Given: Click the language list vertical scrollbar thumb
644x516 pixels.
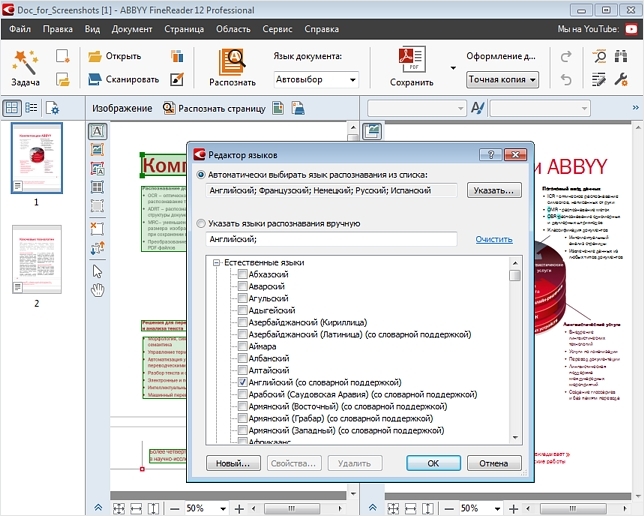Looking at the screenshot, I should (515, 275).
